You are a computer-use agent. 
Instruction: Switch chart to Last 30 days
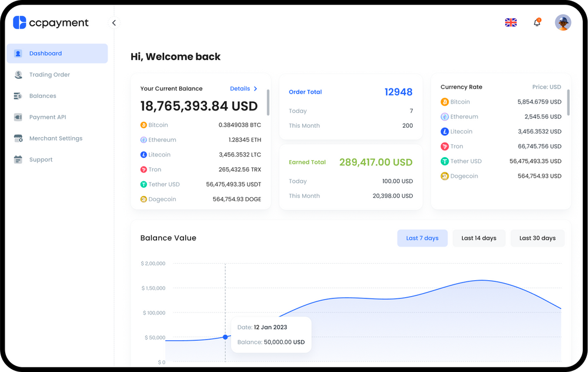click(x=537, y=238)
